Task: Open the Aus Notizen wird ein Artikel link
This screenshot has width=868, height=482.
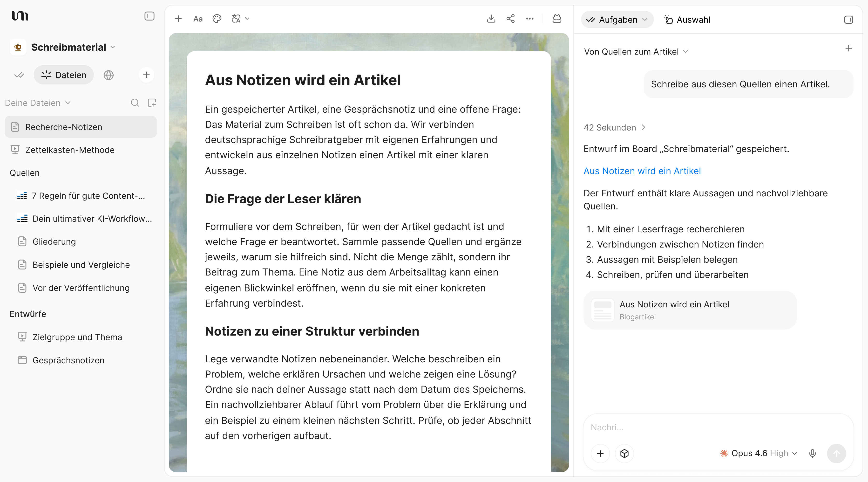Action: coord(642,171)
